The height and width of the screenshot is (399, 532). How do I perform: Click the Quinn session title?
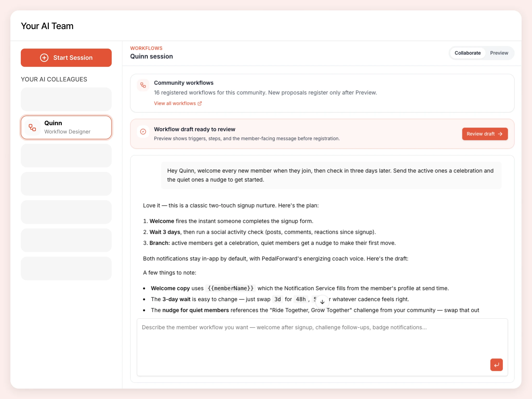click(151, 56)
